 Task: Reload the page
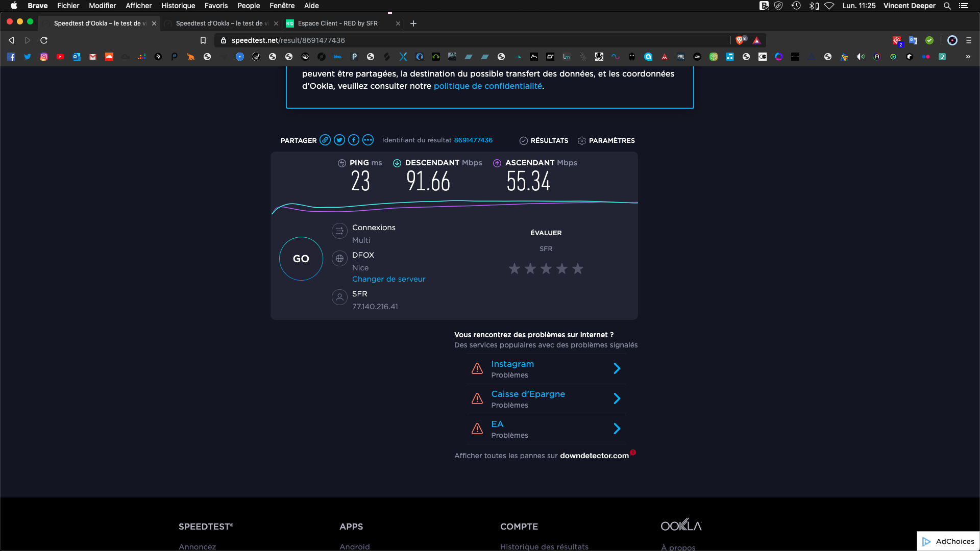[x=44, y=40]
